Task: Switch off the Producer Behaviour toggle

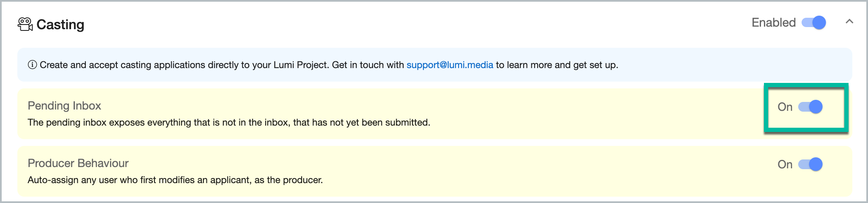Action: coord(810,164)
